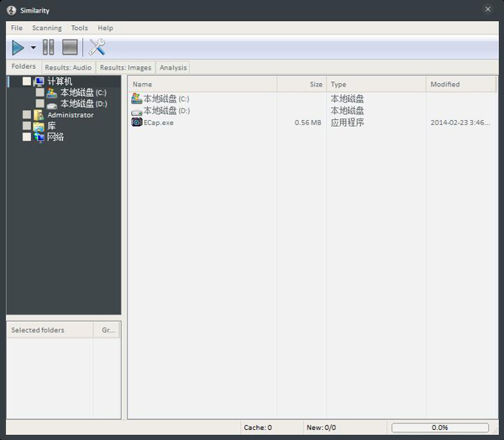Click the 应用程序 type cell
Image resolution: width=504 pixels, height=440 pixels.
(x=347, y=123)
